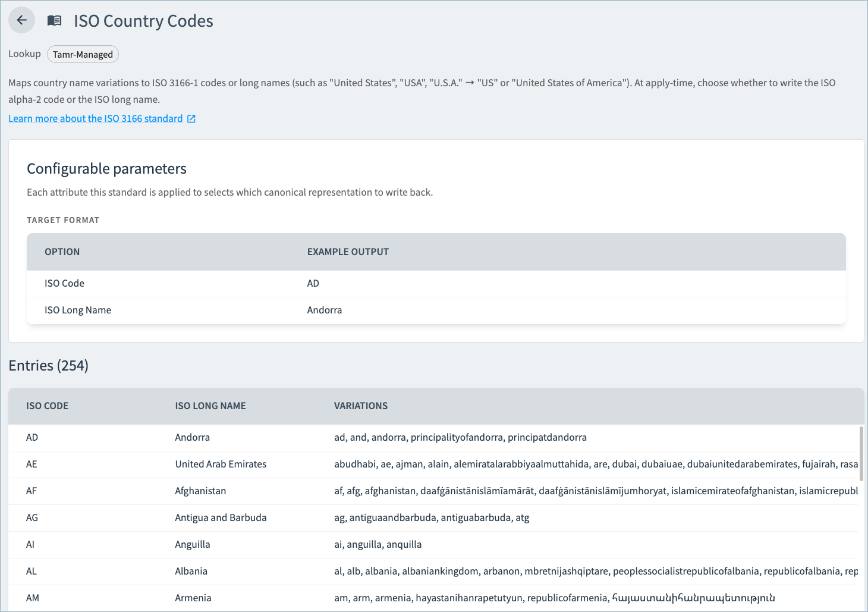This screenshot has height=612, width=868.
Task: Select the AG code cell
Action: pyautogui.click(x=32, y=517)
